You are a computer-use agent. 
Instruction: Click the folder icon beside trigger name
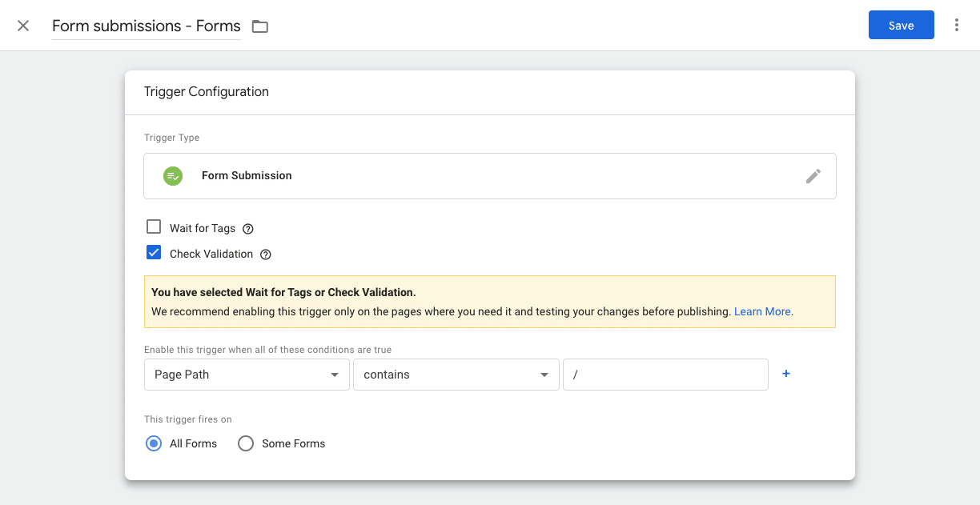259,26
